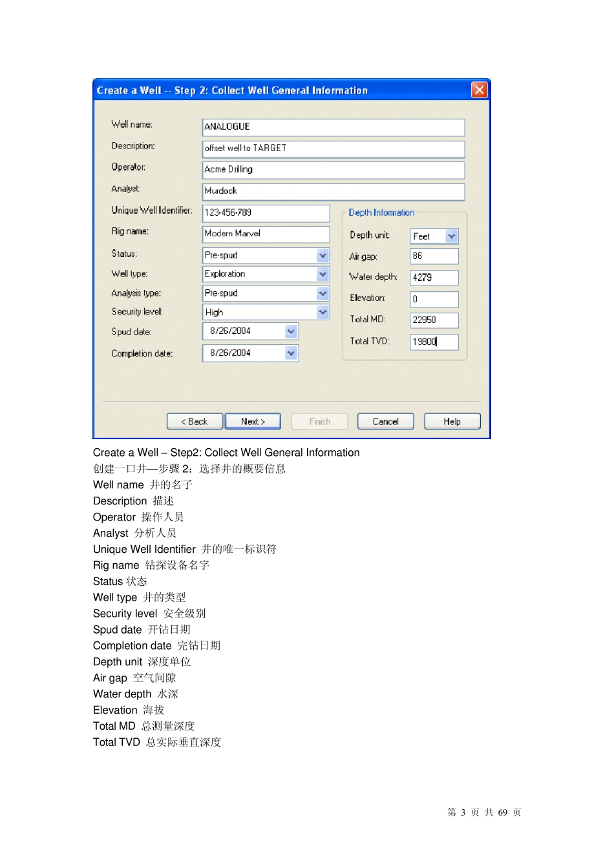614x868 pixels.
Task: Click the Total MD field
Action: click(x=434, y=320)
